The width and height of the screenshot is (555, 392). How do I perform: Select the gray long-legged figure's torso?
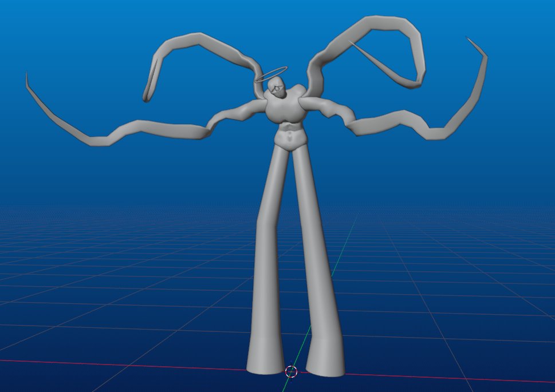(x=288, y=117)
